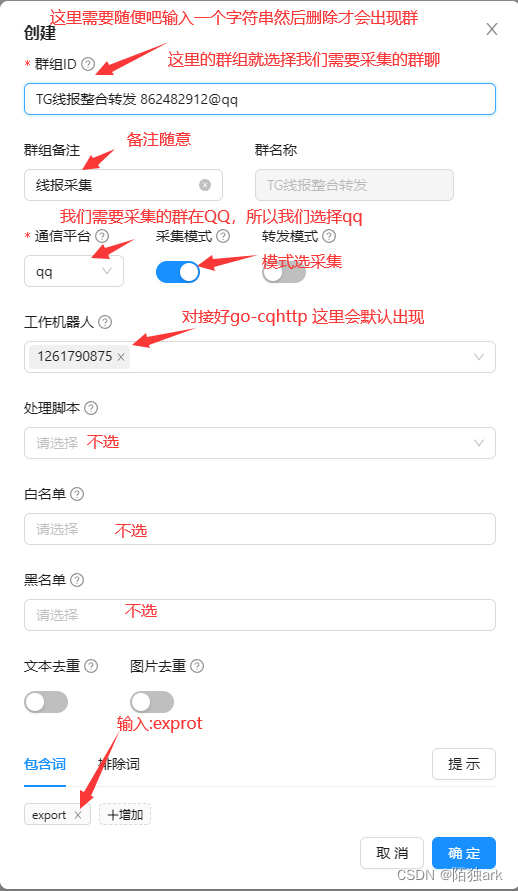Click the help icon next to 处理脚本

91,408
